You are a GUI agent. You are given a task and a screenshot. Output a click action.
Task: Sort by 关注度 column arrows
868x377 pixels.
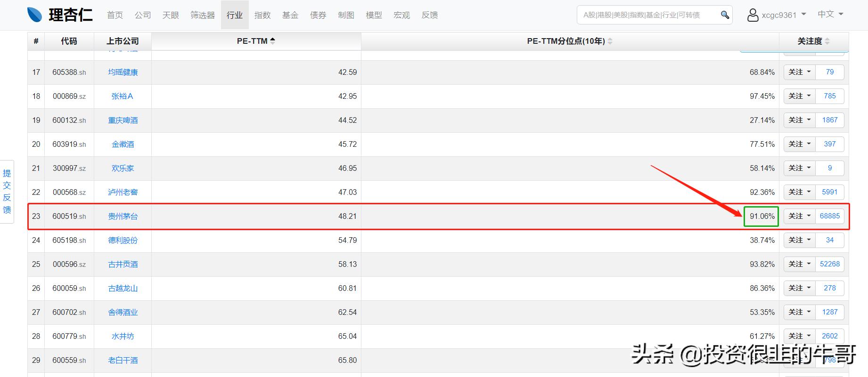coord(827,41)
